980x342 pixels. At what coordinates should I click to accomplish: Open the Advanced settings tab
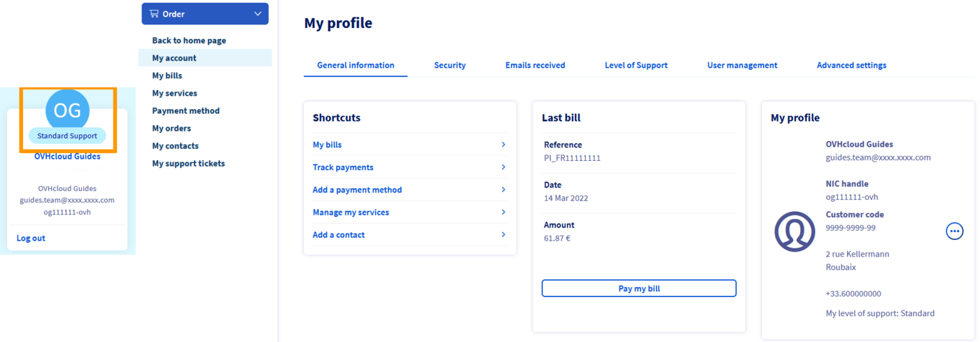click(851, 65)
